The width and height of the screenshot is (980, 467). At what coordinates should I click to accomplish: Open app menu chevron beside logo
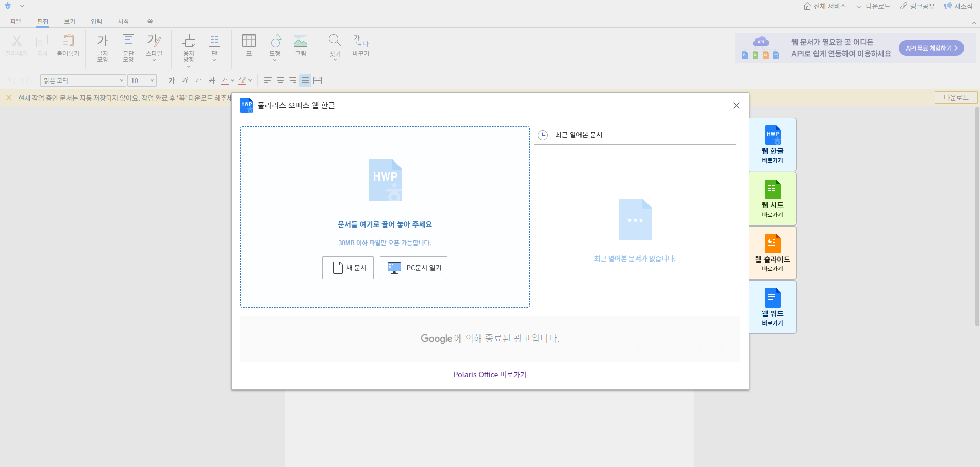tap(22, 6)
